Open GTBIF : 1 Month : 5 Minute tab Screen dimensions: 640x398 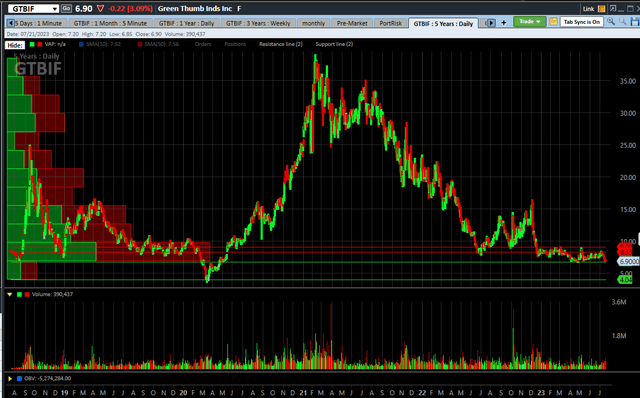click(x=110, y=23)
